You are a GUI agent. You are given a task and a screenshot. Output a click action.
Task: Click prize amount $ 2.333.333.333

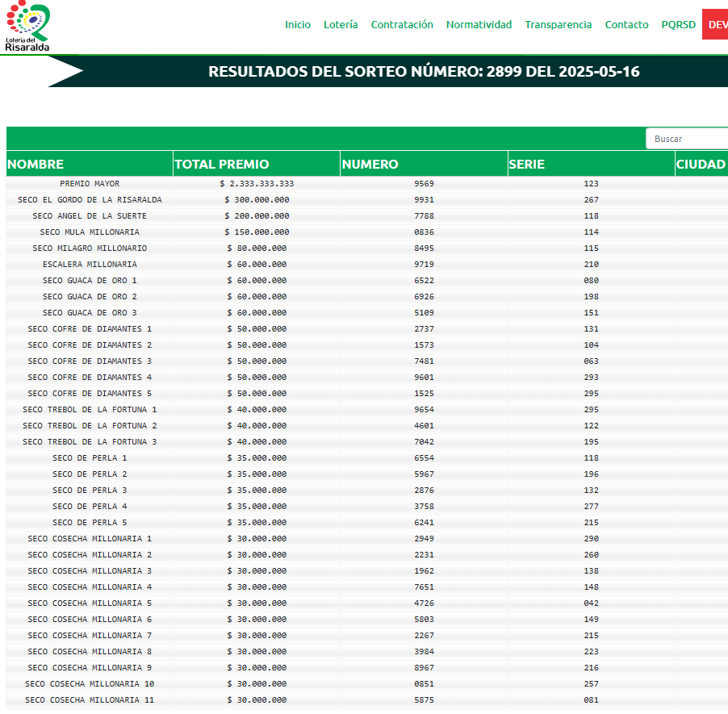click(x=257, y=184)
